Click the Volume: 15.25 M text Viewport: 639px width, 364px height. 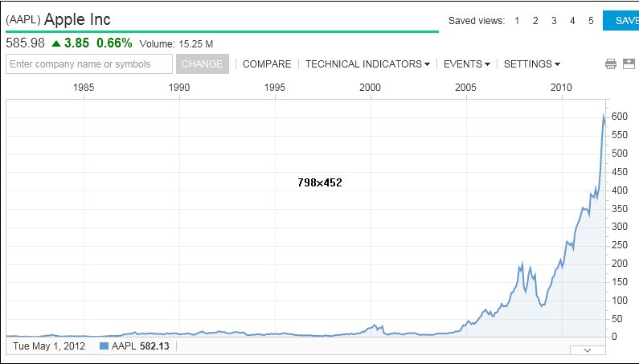[x=176, y=44]
